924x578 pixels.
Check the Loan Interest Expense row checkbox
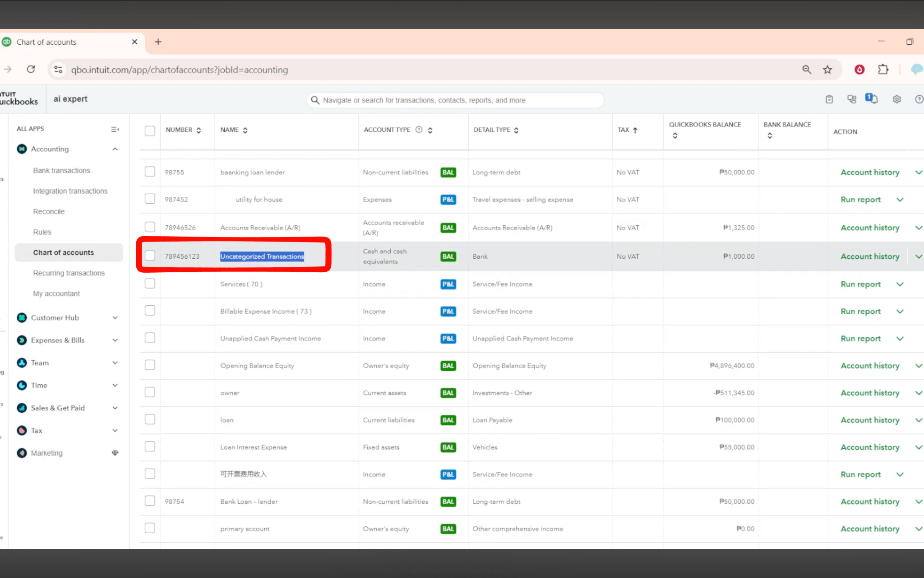pos(150,446)
